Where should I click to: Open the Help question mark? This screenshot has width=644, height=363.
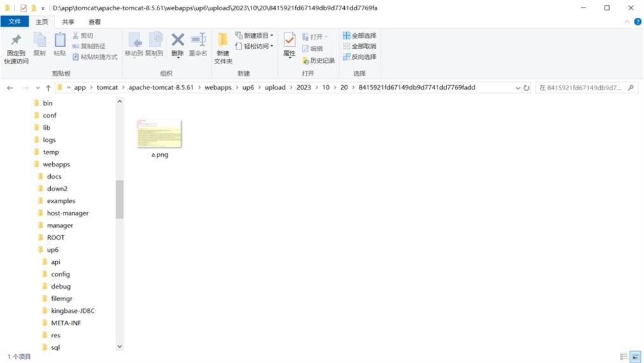pyautogui.click(x=638, y=22)
